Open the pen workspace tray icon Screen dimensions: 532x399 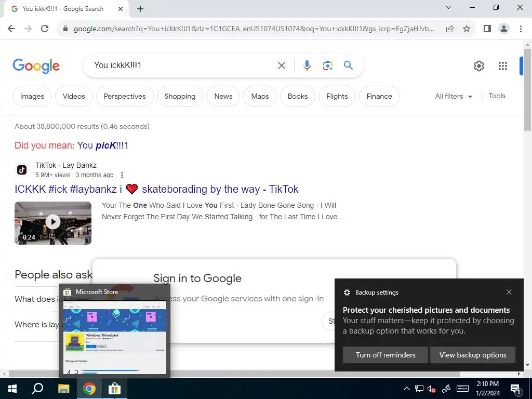click(446, 389)
